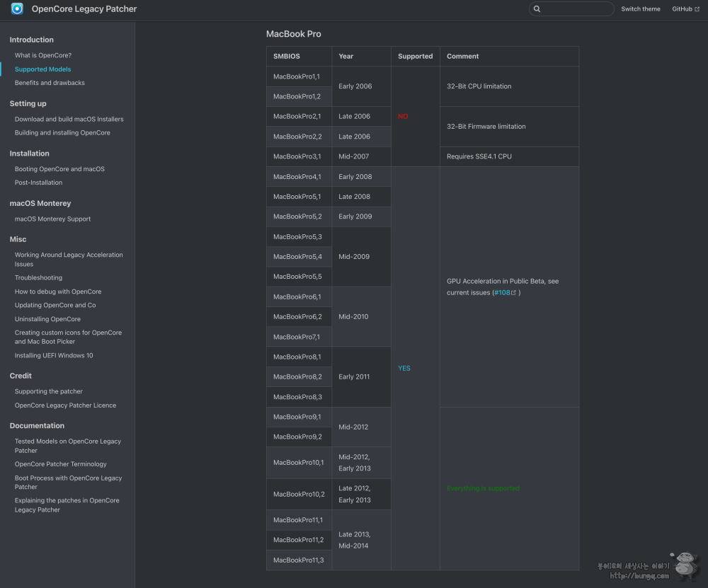Select the MacBookPro10,1 cell
The image size is (708, 588).
[x=299, y=463]
